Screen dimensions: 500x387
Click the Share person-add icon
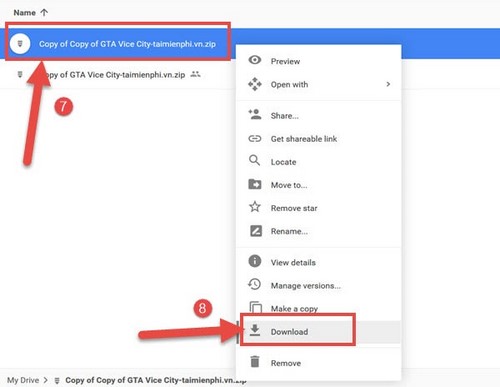[x=255, y=115]
